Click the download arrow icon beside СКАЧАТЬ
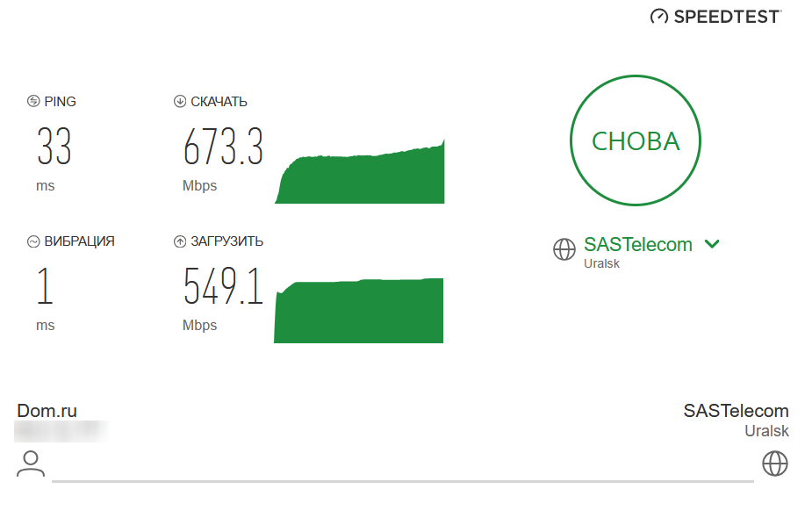 (180, 101)
